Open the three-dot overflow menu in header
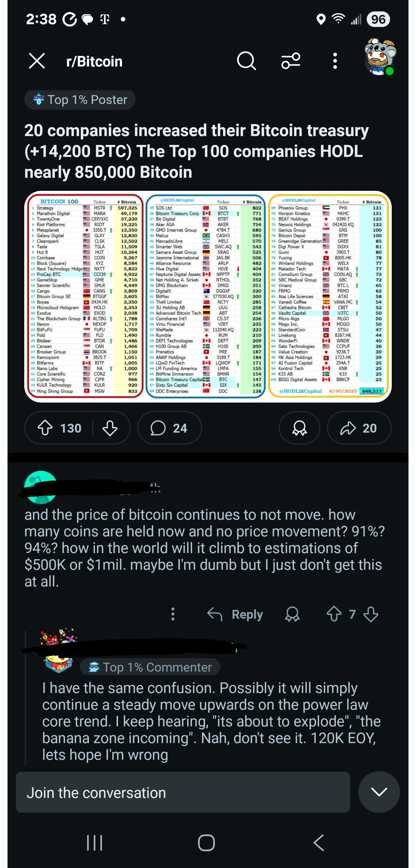 (x=335, y=61)
